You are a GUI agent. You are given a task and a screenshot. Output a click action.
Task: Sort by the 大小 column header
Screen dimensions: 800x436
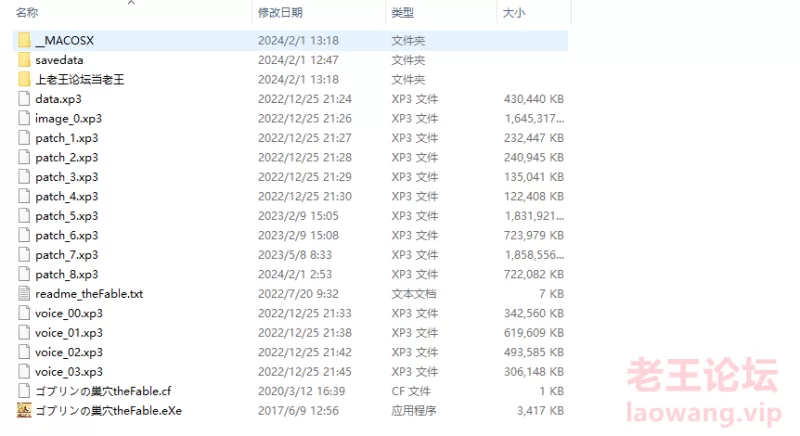click(x=514, y=13)
